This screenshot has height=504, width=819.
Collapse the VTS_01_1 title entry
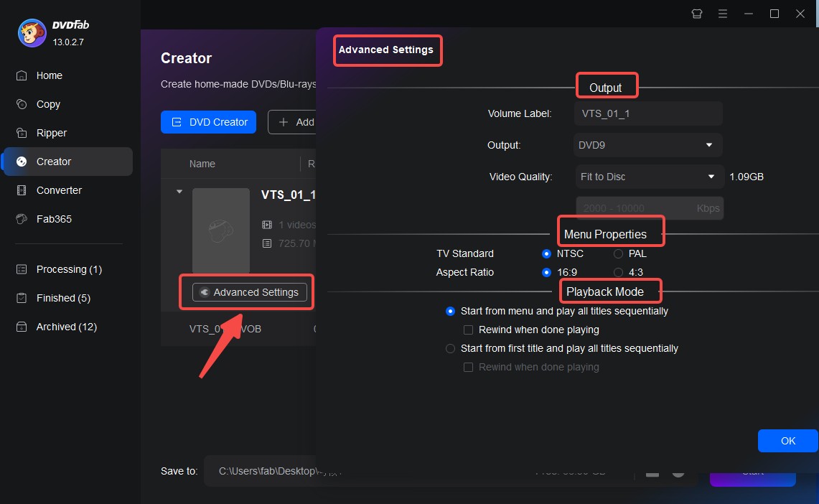(x=179, y=192)
